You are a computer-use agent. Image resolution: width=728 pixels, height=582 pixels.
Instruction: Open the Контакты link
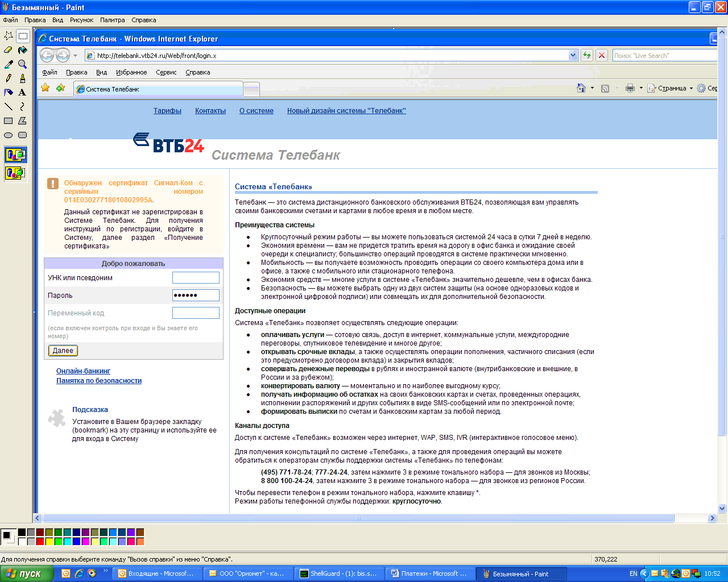[x=210, y=111]
